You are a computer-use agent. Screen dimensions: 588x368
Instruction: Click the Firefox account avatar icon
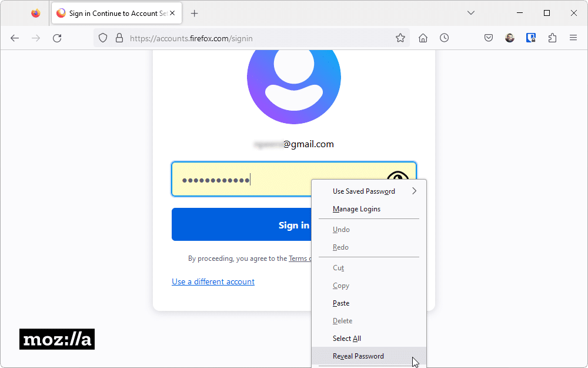pos(509,38)
